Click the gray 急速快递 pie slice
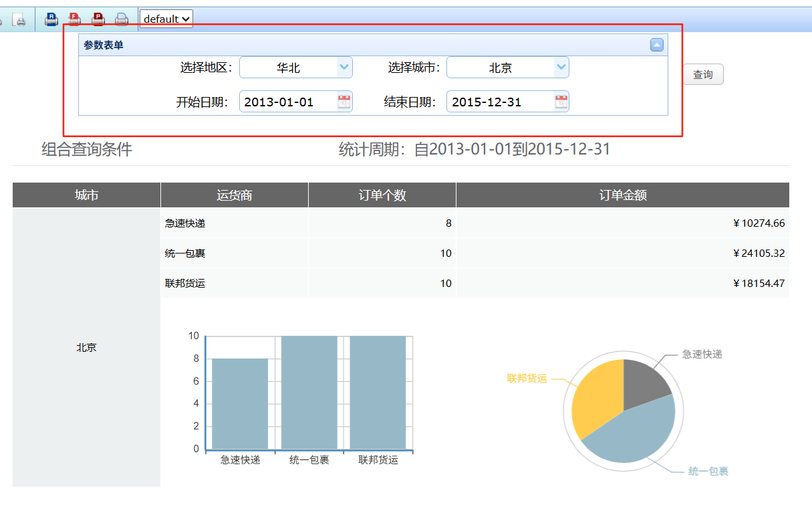Viewport: 812px width, 505px height. click(643, 381)
